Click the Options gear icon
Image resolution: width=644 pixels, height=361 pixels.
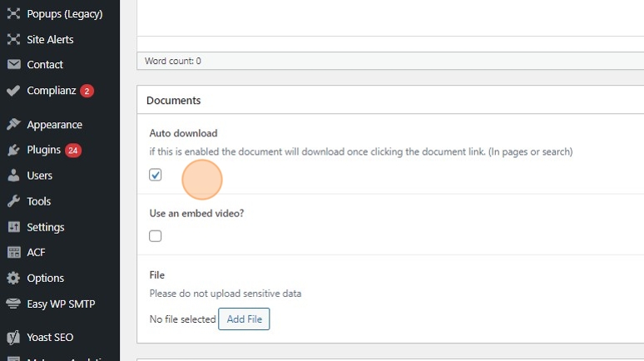(13, 278)
